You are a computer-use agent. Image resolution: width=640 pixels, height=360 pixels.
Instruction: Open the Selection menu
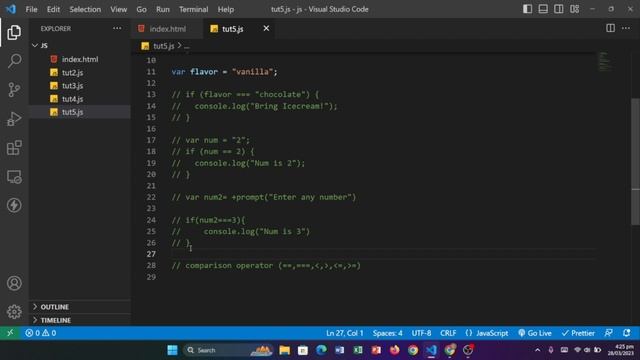85,9
